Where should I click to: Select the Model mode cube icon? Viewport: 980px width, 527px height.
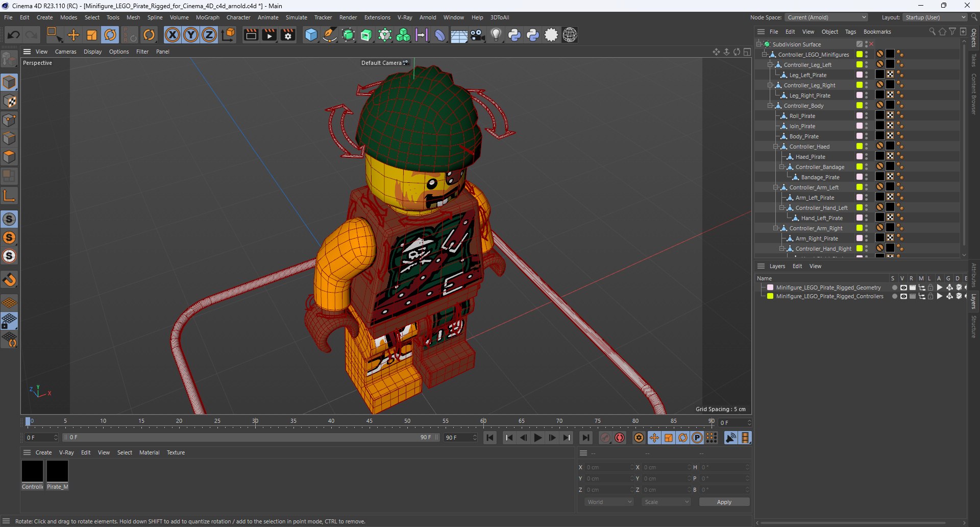pyautogui.click(x=10, y=83)
